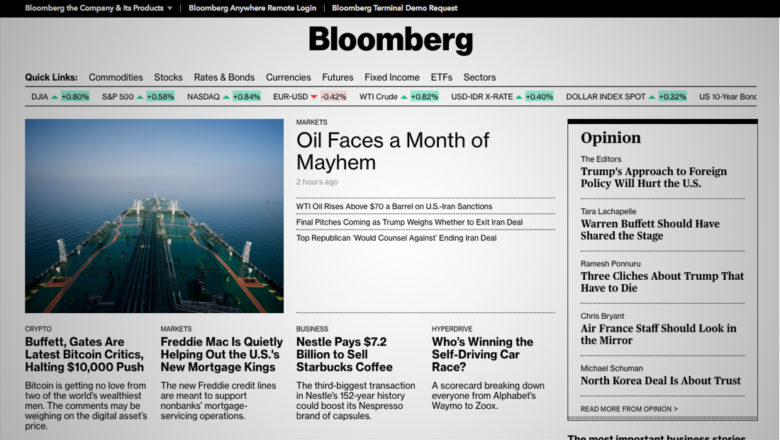Open Futures quick link
Screen dimensions: 780x440
pos(337,77)
